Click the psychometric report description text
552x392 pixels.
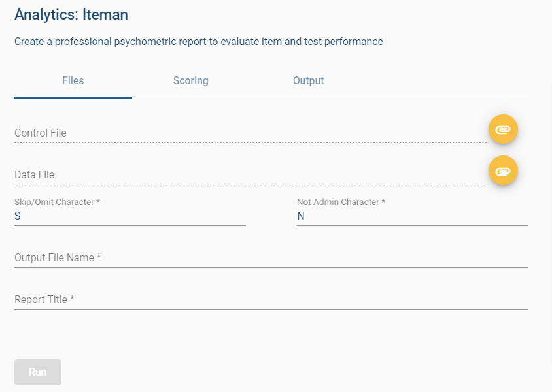tap(199, 42)
